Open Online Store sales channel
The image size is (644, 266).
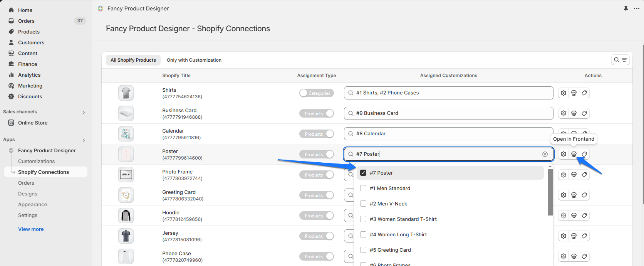(33, 123)
